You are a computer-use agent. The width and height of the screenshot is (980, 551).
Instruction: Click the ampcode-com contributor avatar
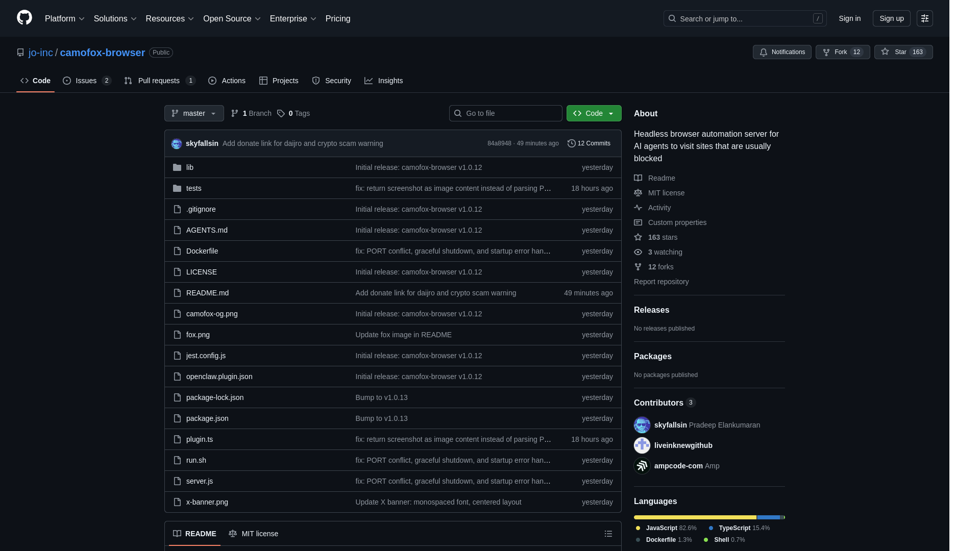coord(642,466)
